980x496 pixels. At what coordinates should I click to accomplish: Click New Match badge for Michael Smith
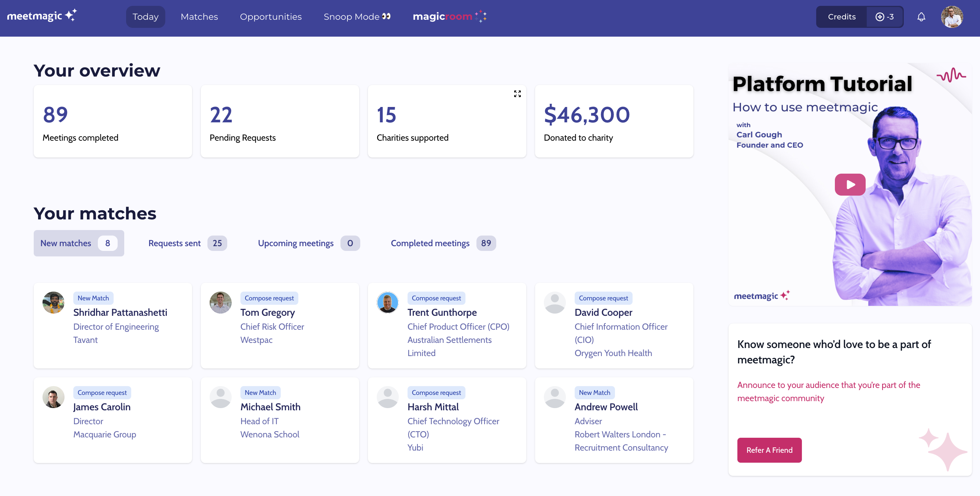260,393
